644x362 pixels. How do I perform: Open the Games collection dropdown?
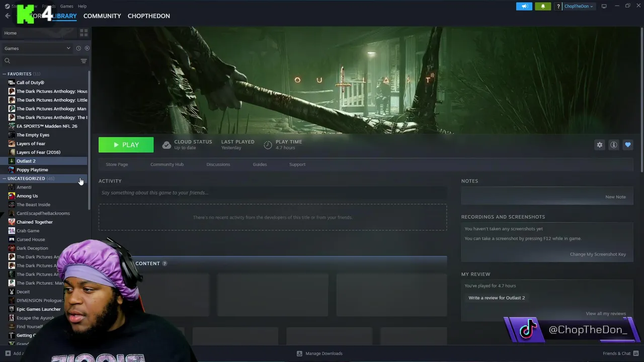click(x=37, y=48)
